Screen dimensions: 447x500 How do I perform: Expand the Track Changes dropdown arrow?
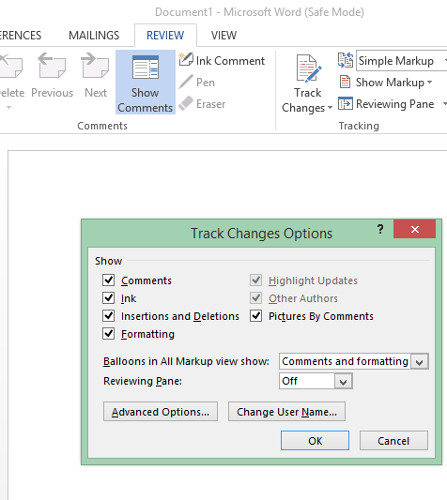(330, 108)
